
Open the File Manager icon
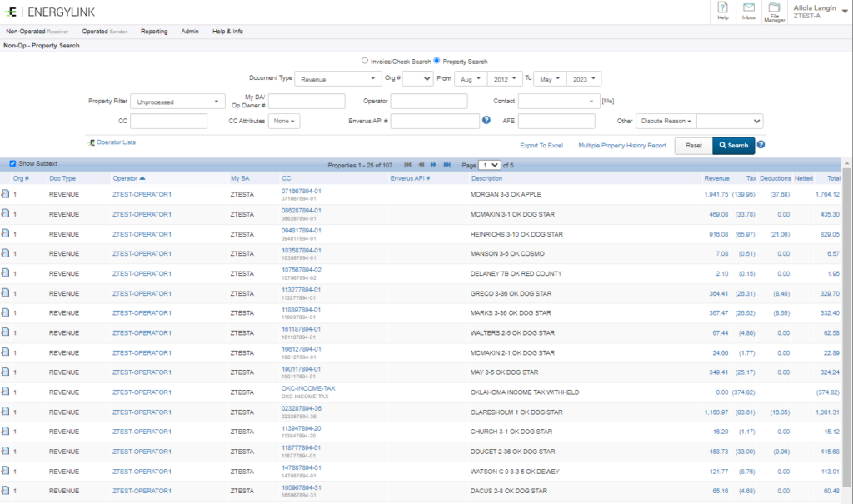click(774, 8)
